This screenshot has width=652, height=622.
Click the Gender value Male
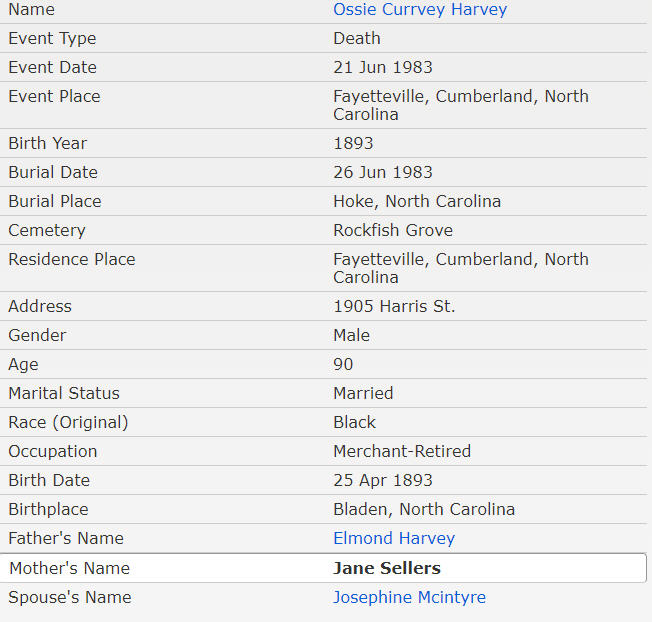(352, 335)
